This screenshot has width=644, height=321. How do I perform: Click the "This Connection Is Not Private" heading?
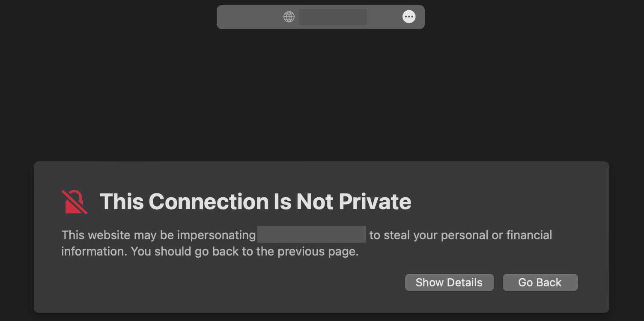pos(255,202)
